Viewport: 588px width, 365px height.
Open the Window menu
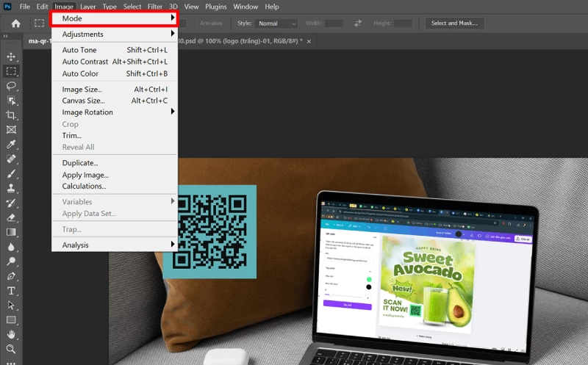245,7
